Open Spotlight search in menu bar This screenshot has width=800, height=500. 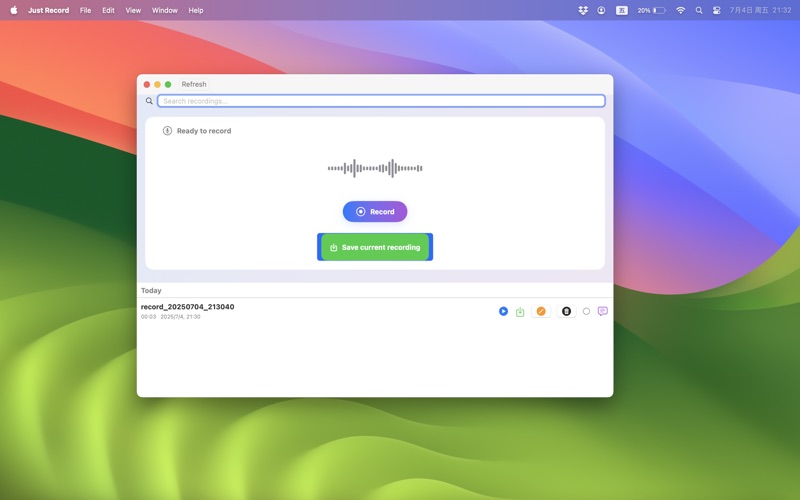click(x=699, y=10)
